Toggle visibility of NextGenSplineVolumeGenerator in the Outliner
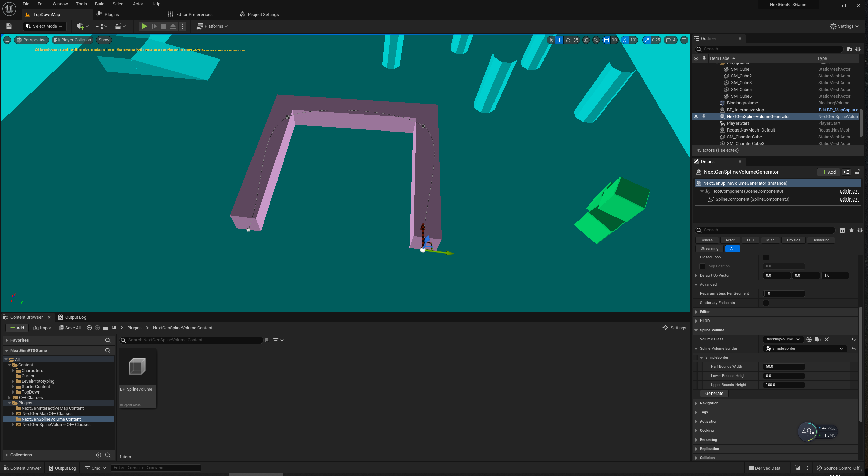This screenshot has height=476, width=868. pos(696,117)
